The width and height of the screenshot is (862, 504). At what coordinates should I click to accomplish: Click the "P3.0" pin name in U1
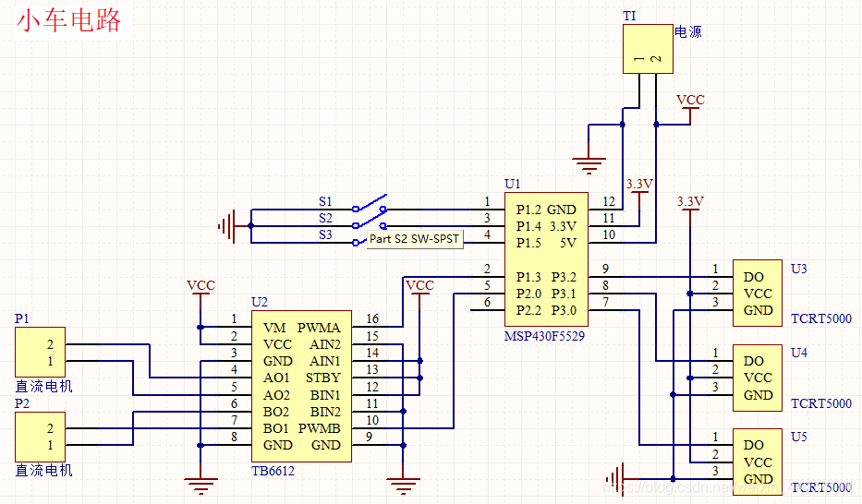click(564, 310)
